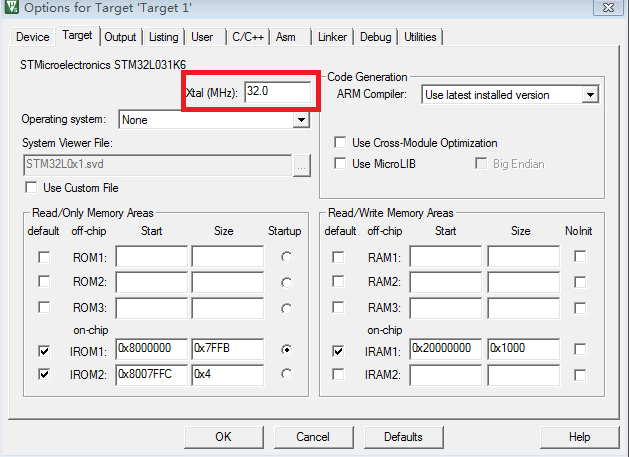
Task: Click the IRAM1 Size field 0x1000
Action: pos(523,349)
